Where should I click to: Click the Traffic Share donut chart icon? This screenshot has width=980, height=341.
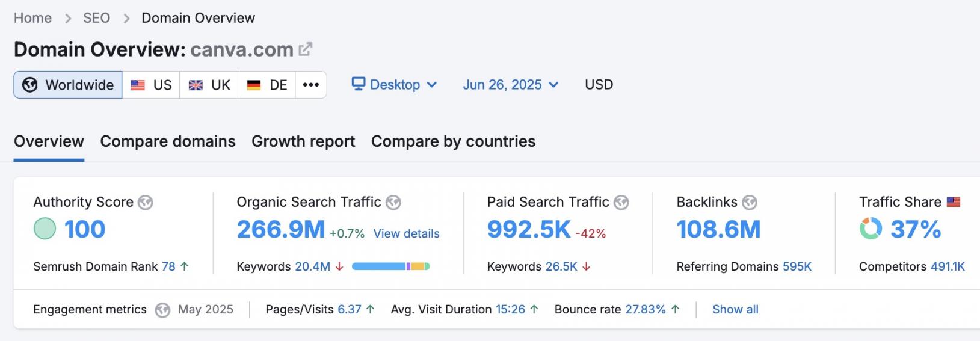click(x=871, y=229)
